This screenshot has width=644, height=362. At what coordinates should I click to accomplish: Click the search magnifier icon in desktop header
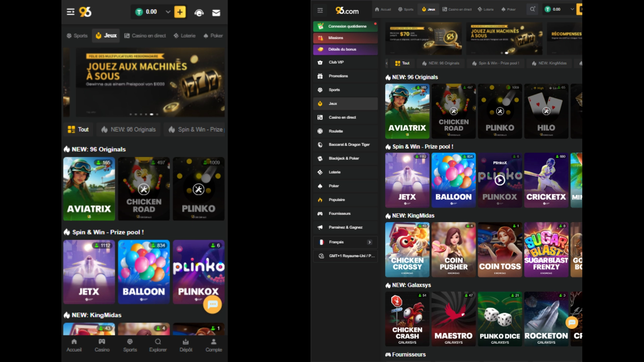click(532, 9)
